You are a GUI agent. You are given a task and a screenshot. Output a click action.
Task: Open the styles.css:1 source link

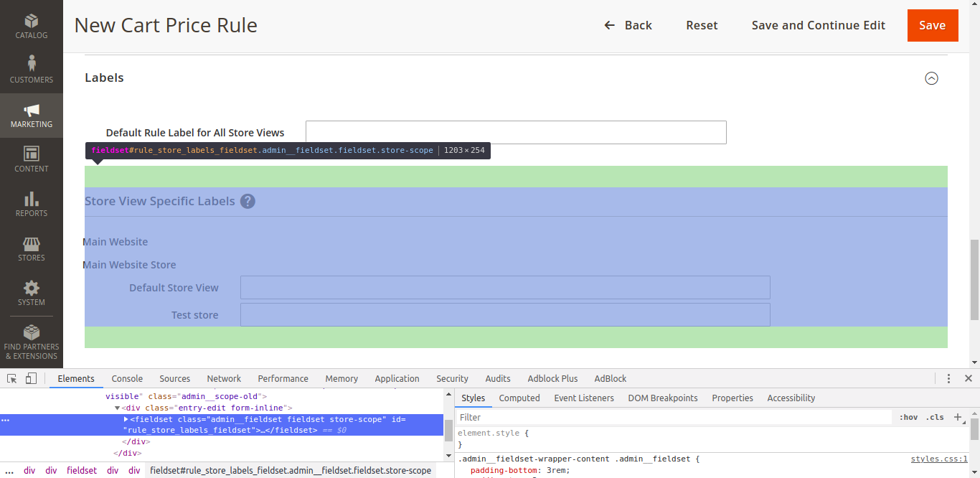point(939,459)
